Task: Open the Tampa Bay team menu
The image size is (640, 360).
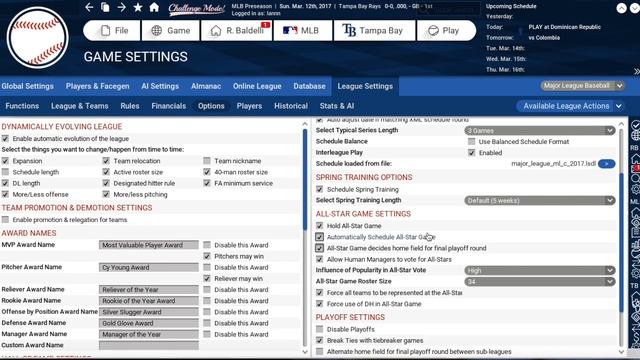Action: (x=374, y=31)
